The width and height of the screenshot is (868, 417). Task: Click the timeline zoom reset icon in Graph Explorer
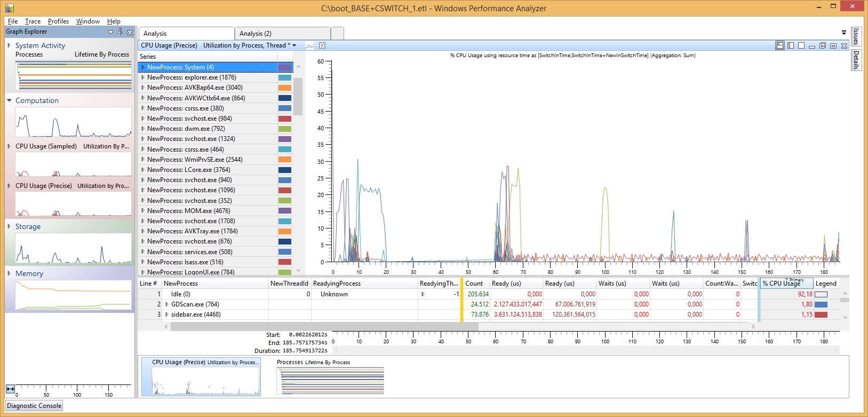click(10, 389)
